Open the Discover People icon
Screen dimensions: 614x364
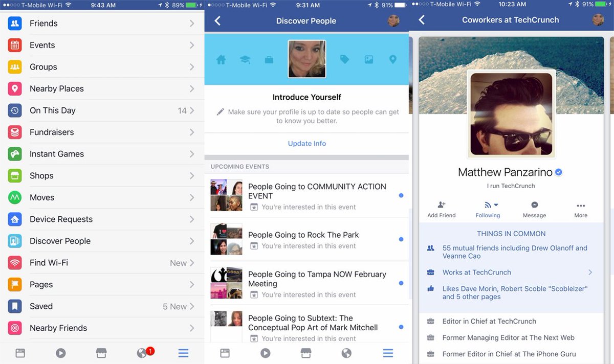coord(15,241)
